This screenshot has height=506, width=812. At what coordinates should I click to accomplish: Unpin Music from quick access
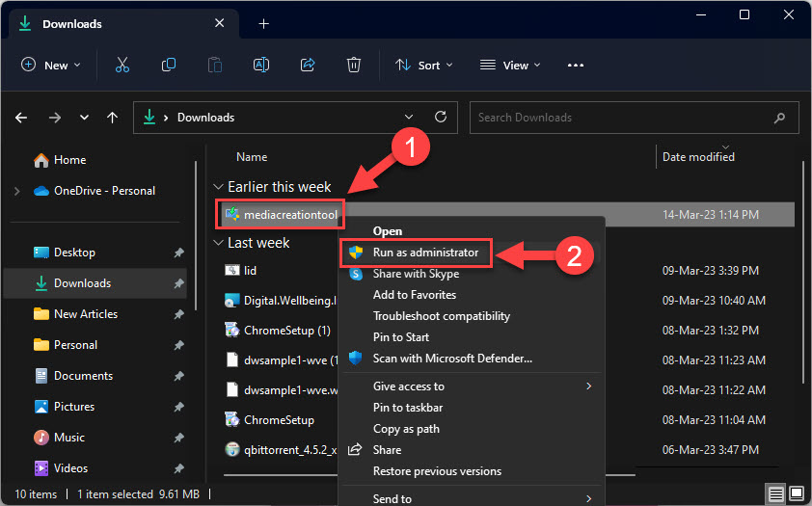pos(178,438)
